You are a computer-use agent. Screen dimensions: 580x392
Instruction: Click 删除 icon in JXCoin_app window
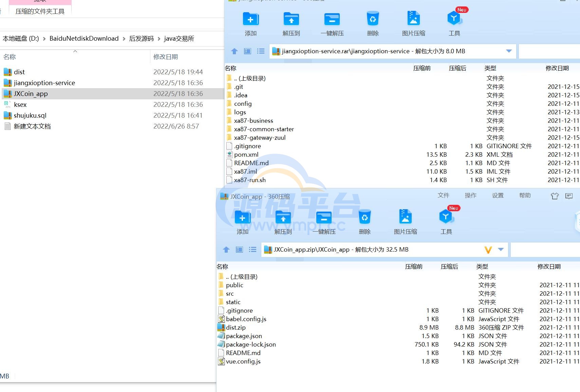pyautogui.click(x=364, y=217)
